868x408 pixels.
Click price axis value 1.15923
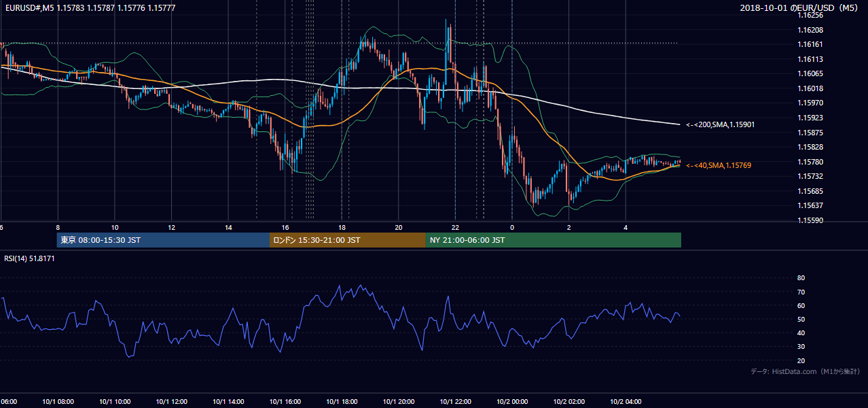coord(810,118)
